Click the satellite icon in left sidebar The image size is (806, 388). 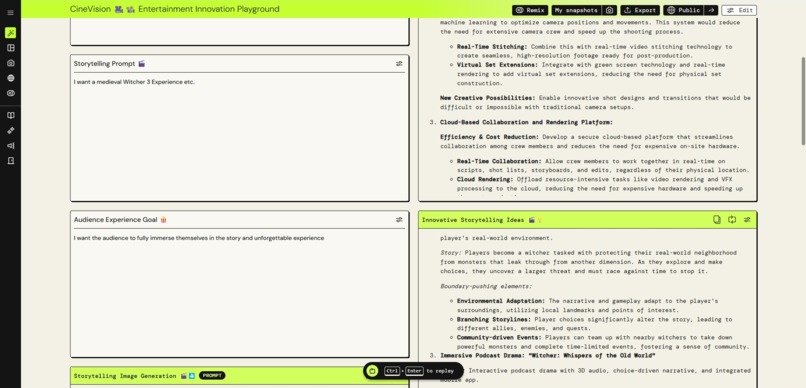pos(10,131)
